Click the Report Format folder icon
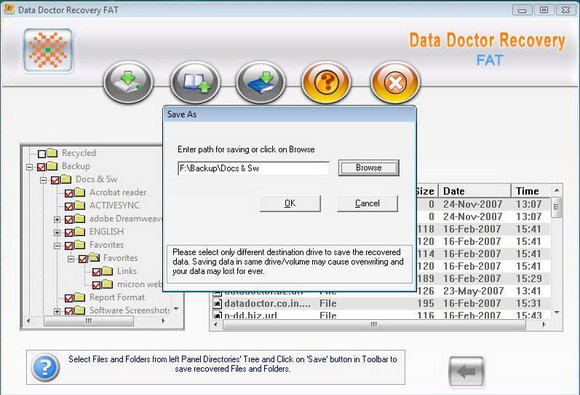 click(80, 297)
